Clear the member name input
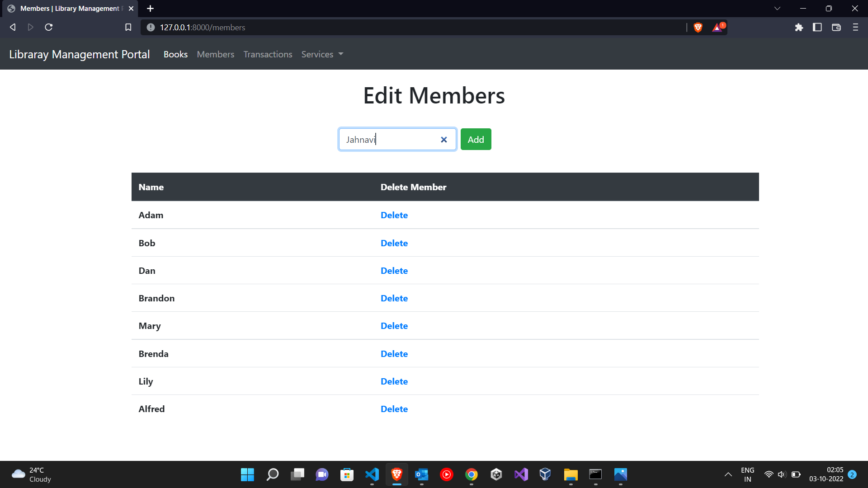 443,139
